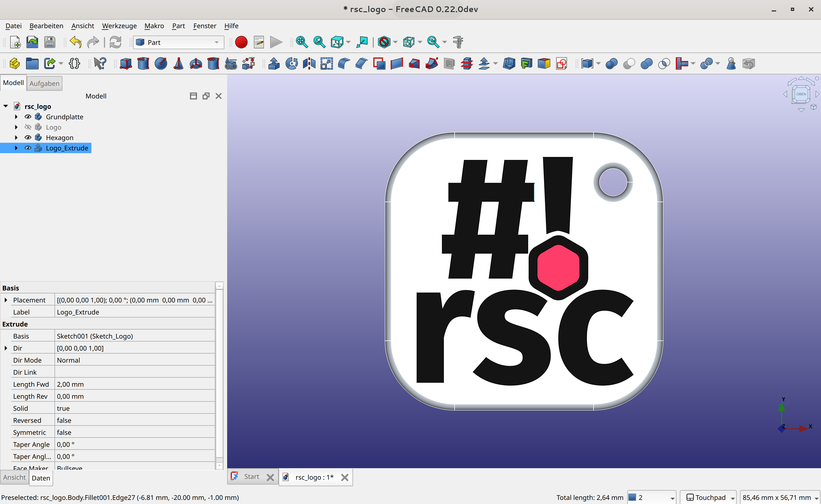
Task: Start macro recording with red button
Action: click(241, 42)
